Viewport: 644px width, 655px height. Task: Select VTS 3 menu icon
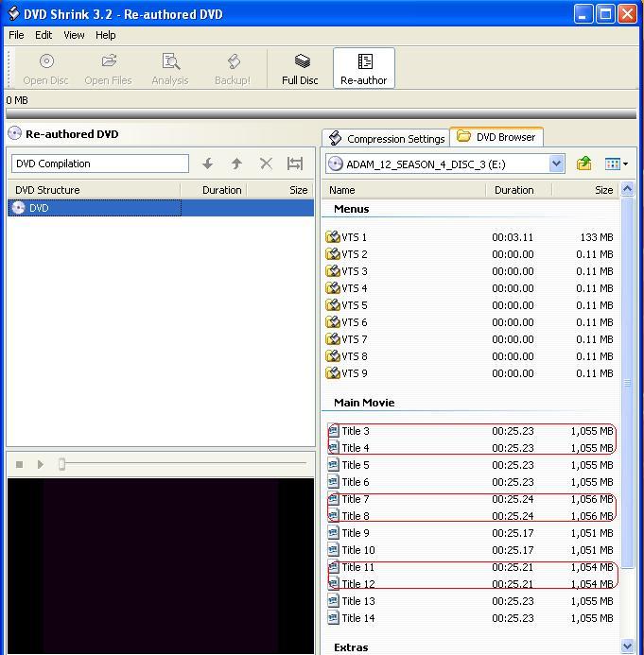[333, 271]
